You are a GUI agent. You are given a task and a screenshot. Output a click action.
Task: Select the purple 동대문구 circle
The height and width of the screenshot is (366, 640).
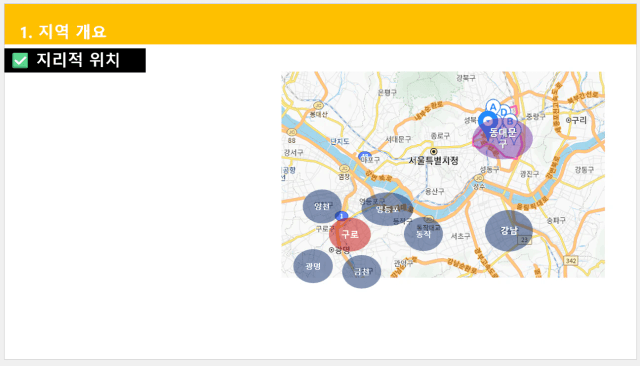502,138
